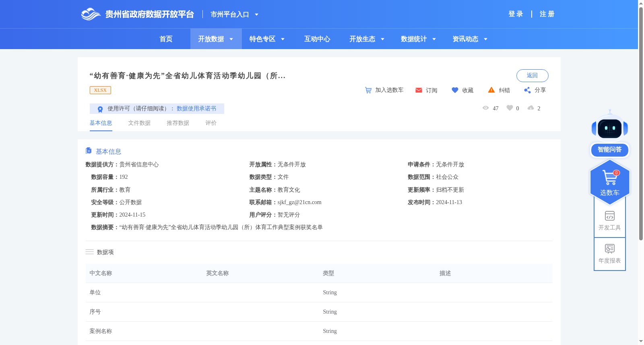Expand the 开放数据 menu arrow
Screen dimensions: 644x345
point(231,39)
